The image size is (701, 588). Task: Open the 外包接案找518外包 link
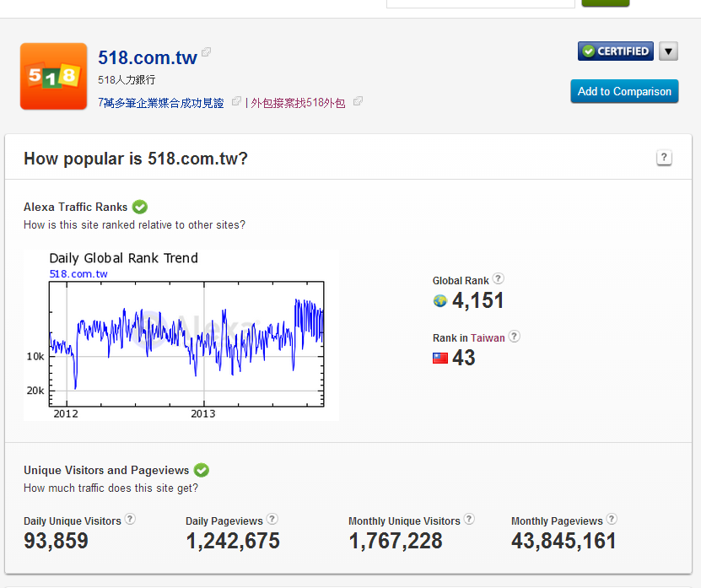click(x=298, y=103)
